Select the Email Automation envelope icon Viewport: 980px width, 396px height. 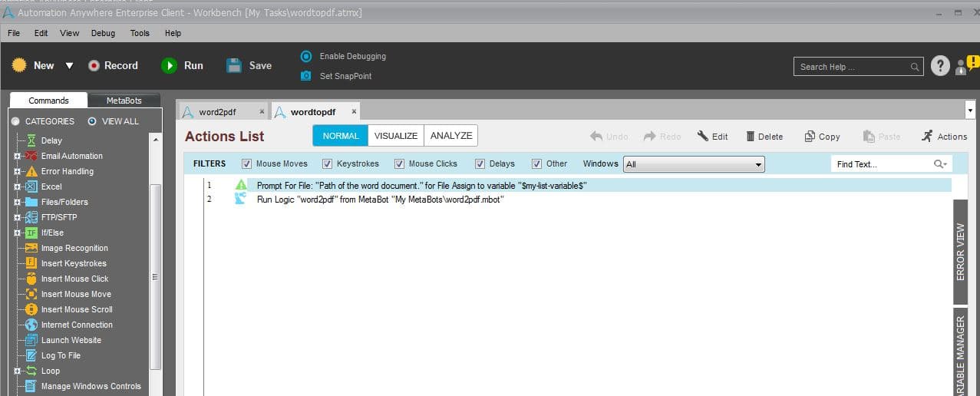(x=31, y=156)
